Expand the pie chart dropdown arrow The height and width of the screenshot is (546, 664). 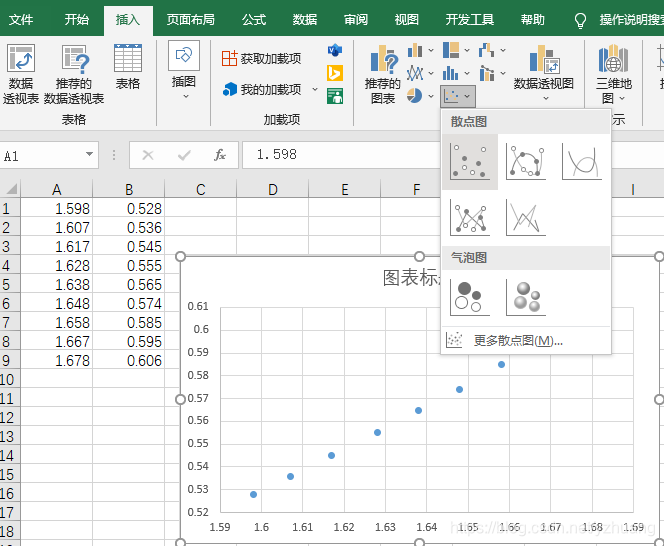pos(431,96)
